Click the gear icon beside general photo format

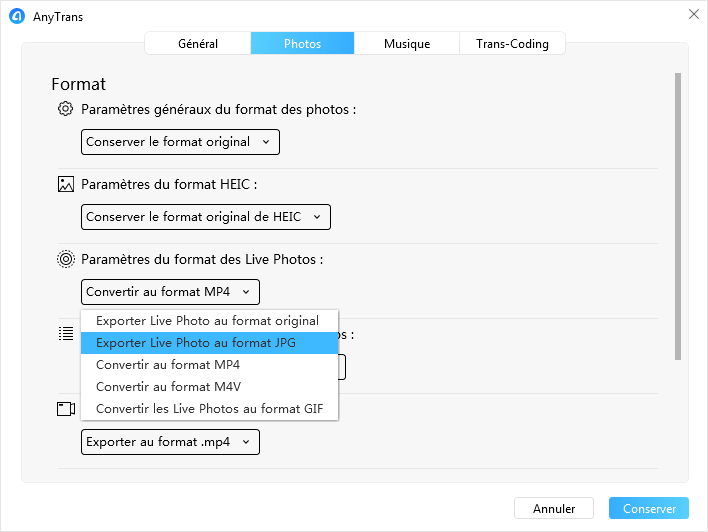click(x=65, y=109)
